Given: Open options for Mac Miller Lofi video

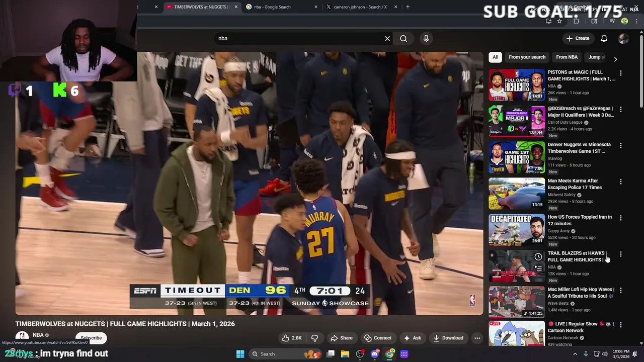Looking at the screenshot, I should [620, 290].
